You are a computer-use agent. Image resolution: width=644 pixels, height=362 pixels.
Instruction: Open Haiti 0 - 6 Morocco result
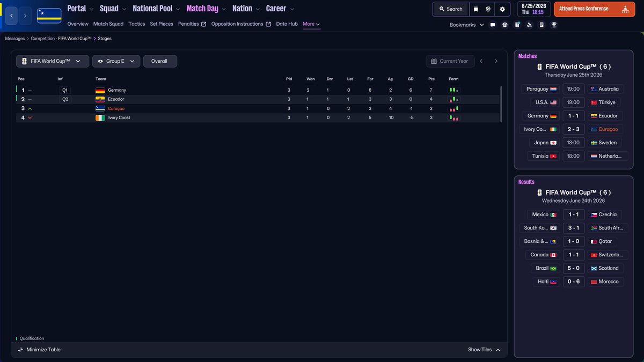coord(574,282)
